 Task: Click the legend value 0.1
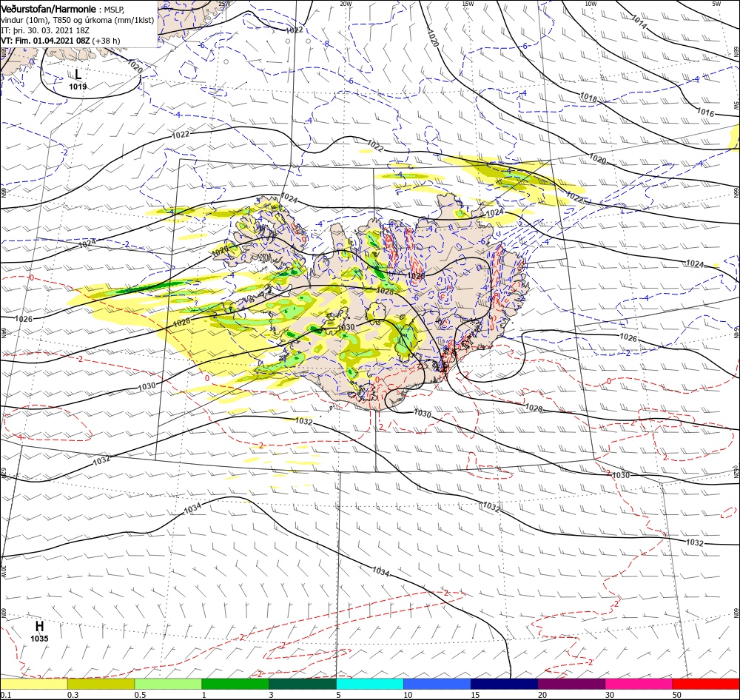tap(5, 695)
